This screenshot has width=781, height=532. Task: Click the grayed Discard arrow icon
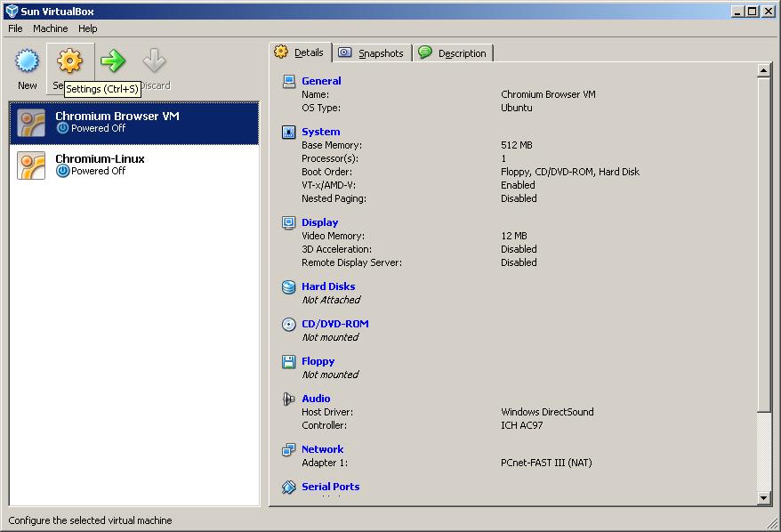[154, 60]
